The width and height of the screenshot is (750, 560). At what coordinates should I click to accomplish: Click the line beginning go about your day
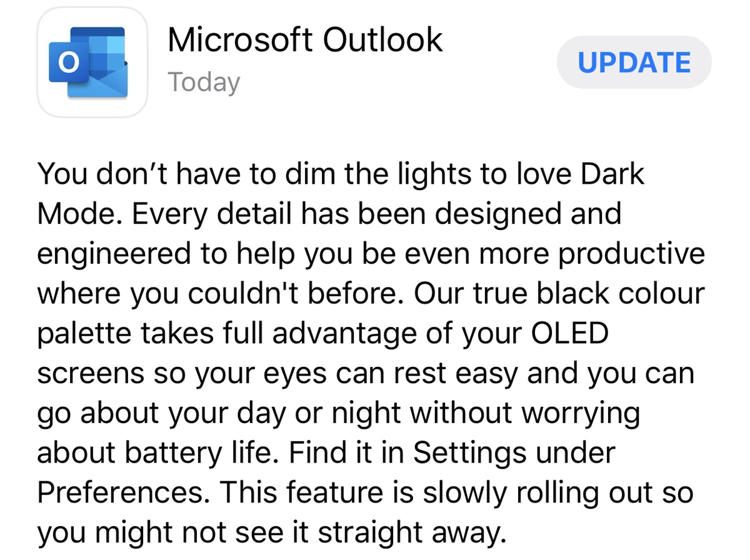(338, 413)
